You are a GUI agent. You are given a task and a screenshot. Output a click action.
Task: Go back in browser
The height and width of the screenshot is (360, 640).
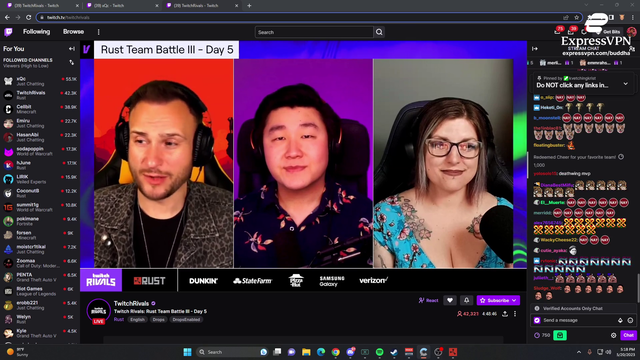pos(7,18)
